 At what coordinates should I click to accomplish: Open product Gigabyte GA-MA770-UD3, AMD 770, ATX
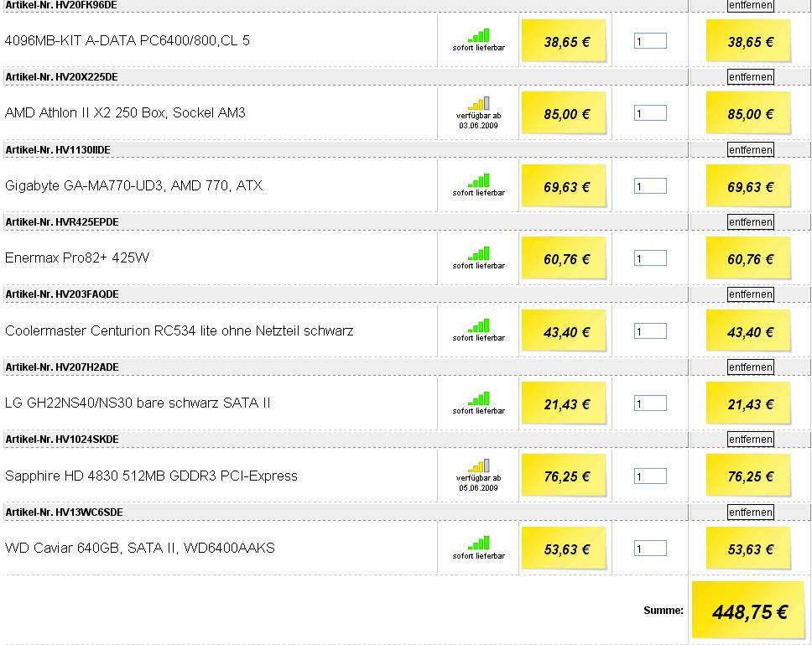(x=133, y=186)
